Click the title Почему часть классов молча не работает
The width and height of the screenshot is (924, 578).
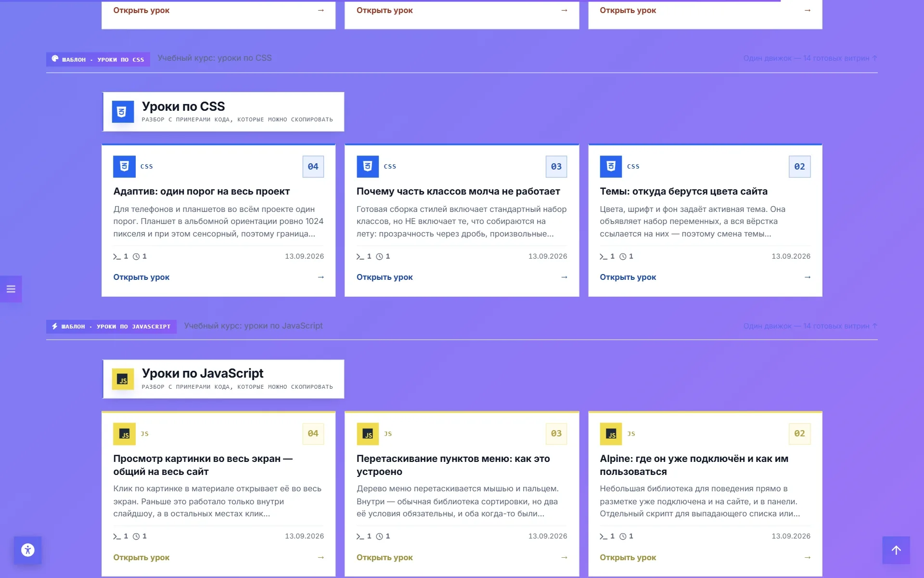(458, 191)
